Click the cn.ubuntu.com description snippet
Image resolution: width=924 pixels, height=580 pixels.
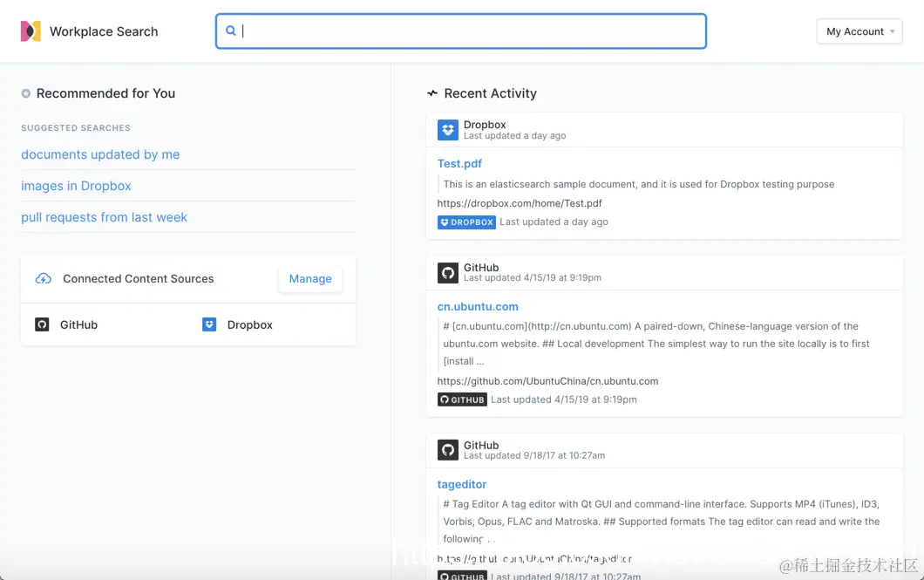pos(656,344)
